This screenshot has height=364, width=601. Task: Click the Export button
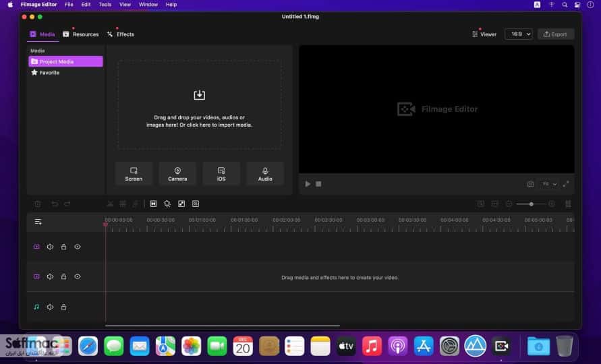555,34
